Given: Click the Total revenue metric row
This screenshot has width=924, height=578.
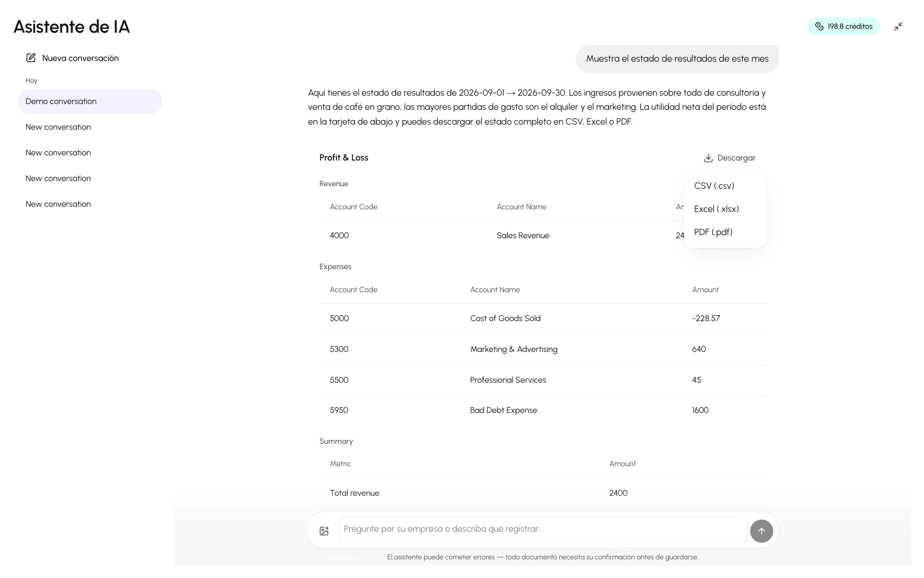Looking at the screenshot, I should [x=543, y=493].
